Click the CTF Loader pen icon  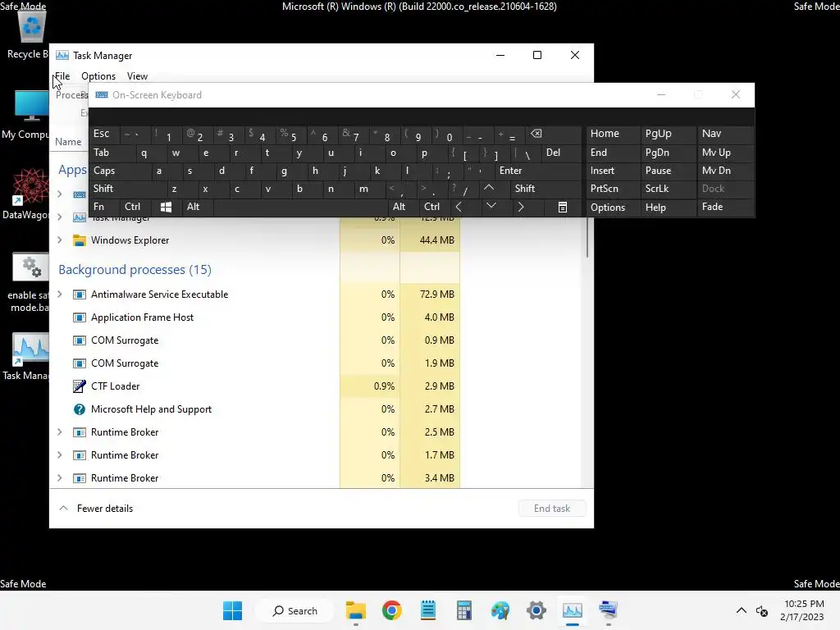pyautogui.click(x=80, y=386)
